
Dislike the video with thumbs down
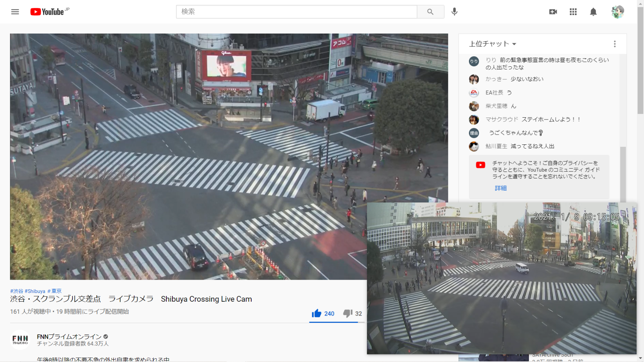pos(347,313)
